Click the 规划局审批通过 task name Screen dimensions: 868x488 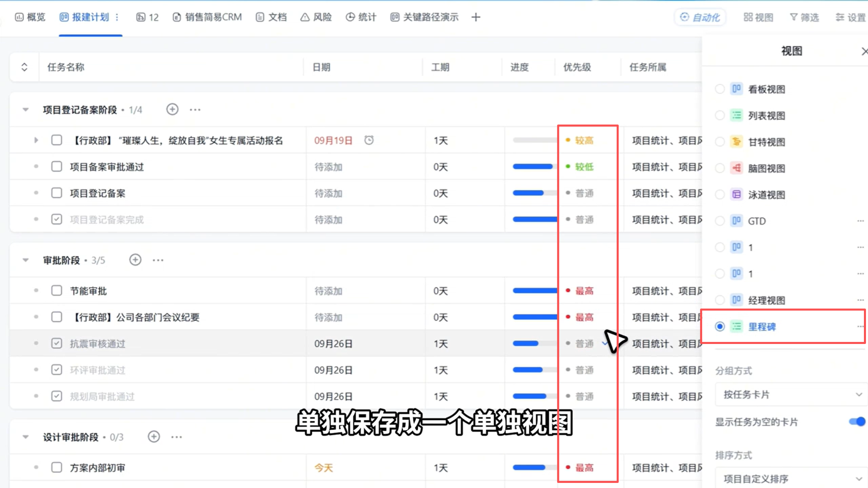(x=102, y=396)
